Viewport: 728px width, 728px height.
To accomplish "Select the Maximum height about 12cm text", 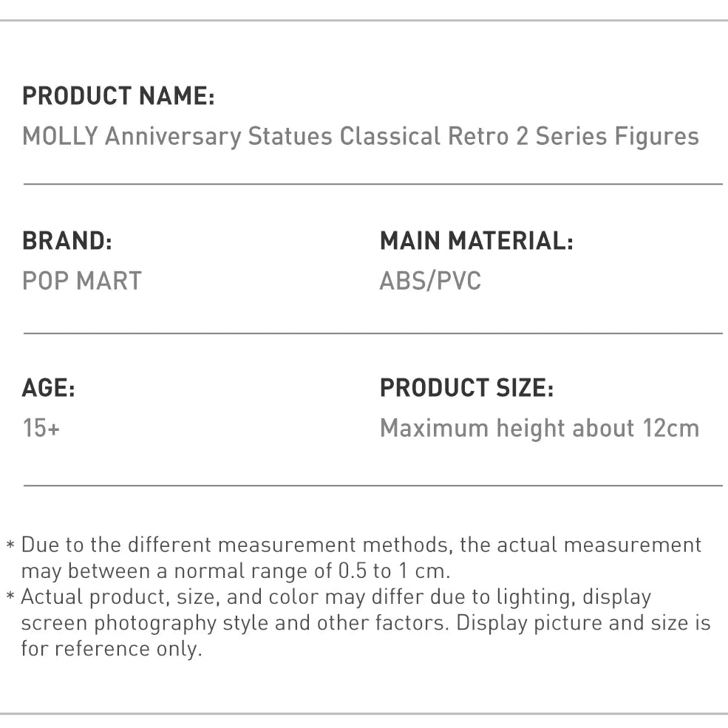I will point(539,428).
